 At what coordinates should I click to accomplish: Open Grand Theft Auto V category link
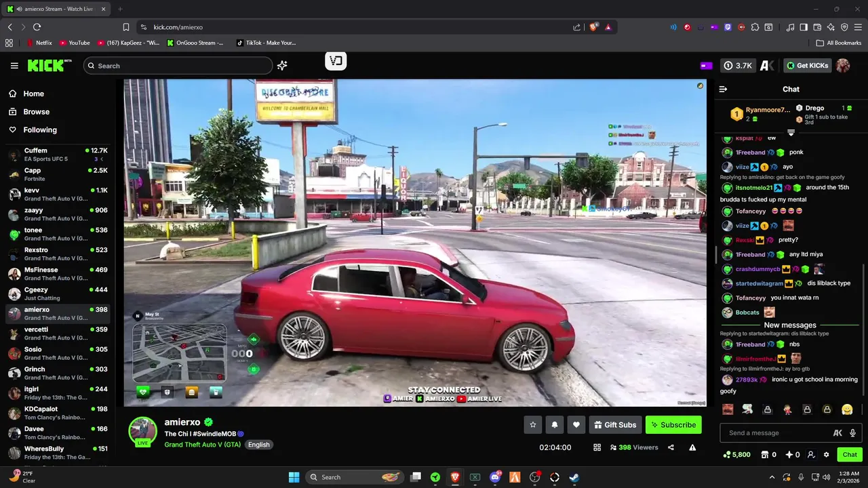pos(202,445)
